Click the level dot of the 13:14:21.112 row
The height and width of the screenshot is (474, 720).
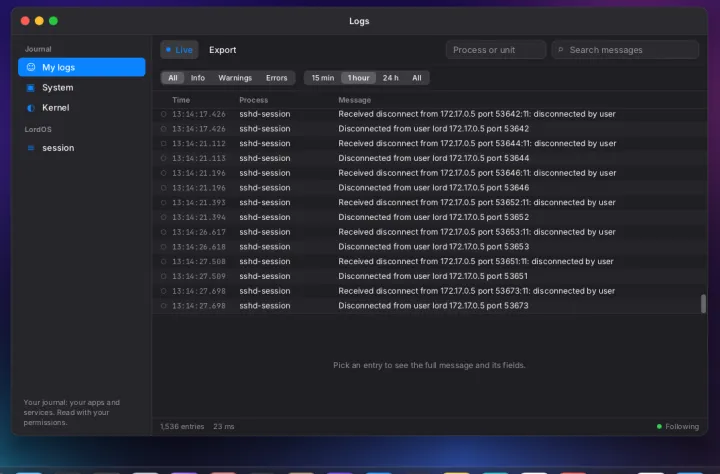(x=163, y=143)
